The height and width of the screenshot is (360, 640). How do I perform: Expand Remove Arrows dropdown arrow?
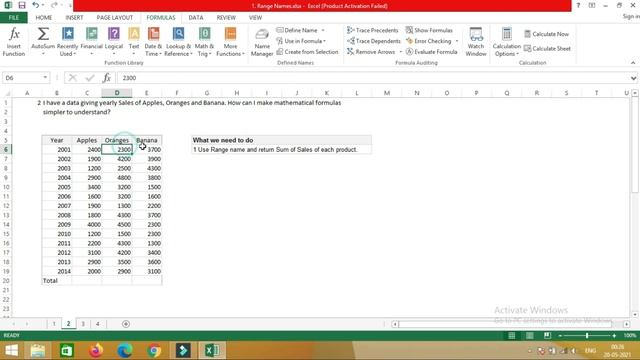[x=400, y=52]
